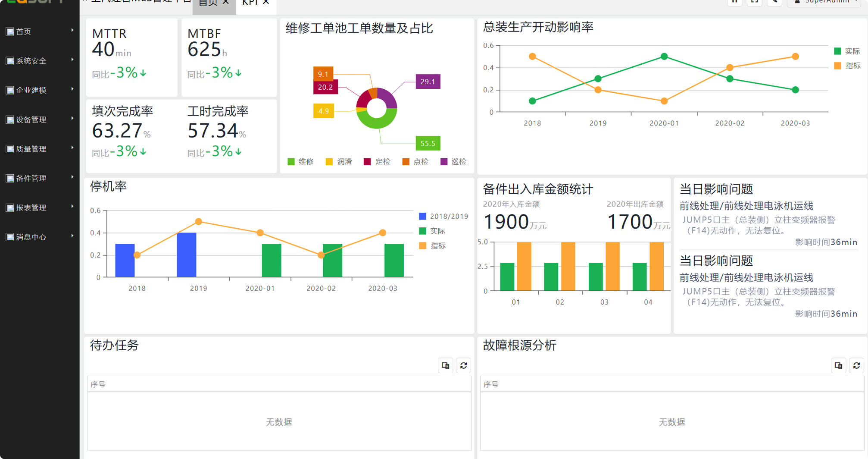Click the column view icon in 待办任务
This screenshot has height=459, width=868.
[x=445, y=365]
